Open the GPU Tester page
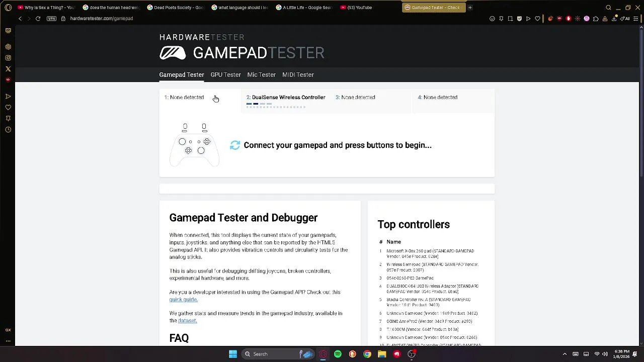This screenshot has height=362, width=644. coord(225,74)
